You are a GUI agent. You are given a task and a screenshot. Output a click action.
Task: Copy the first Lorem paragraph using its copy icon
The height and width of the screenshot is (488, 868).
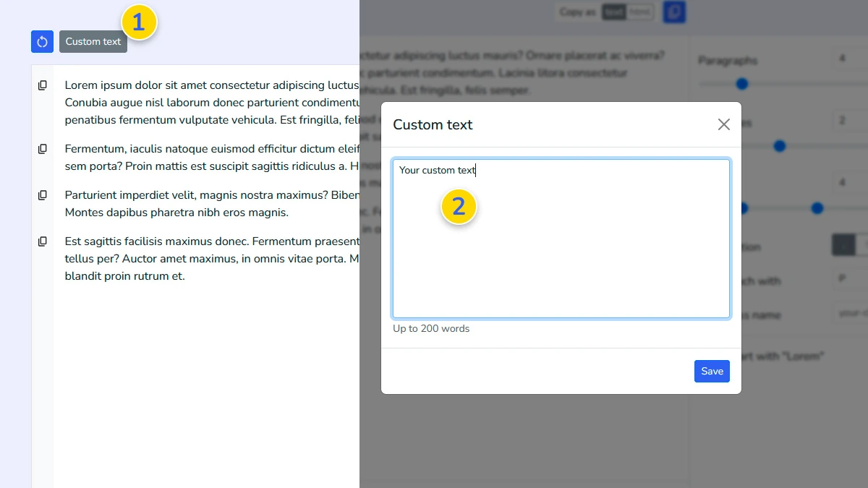tap(42, 85)
